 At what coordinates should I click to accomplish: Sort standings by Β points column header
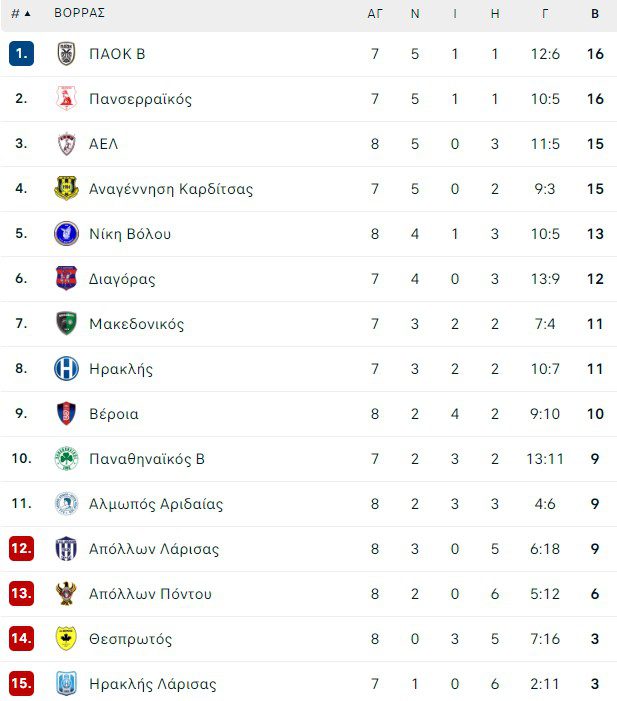[x=595, y=14]
